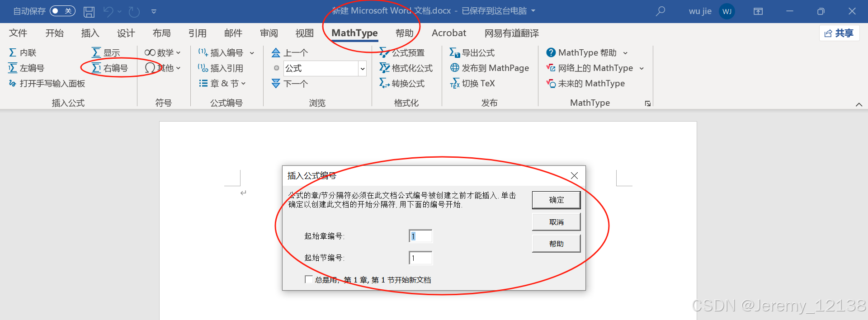Open the Math (数学) symbols dropdown
Image resolution: width=868 pixels, height=320 pixels.
pyautogui.click(x=162, y=53)
